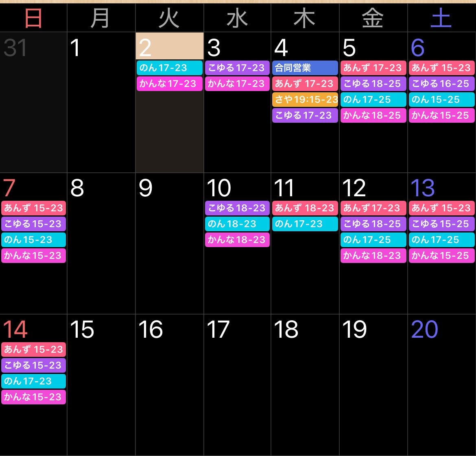The image size is (476, 456).
Task: Open the かんな 15-25 event on day 6
Action: (x=442, y=115)
